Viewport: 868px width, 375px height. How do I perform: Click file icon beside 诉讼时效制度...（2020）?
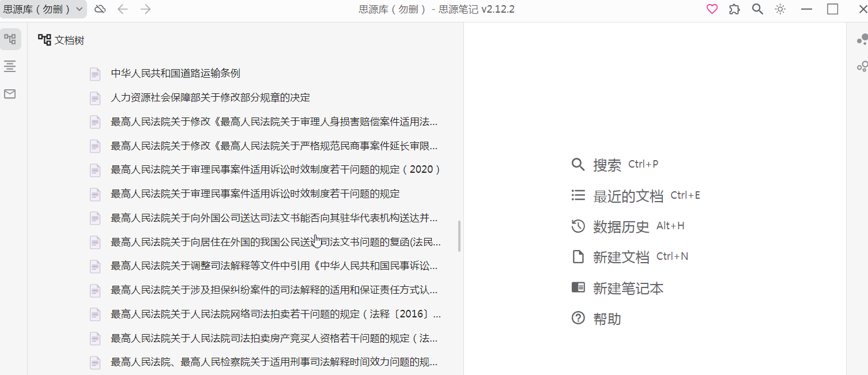click(95, 170)
